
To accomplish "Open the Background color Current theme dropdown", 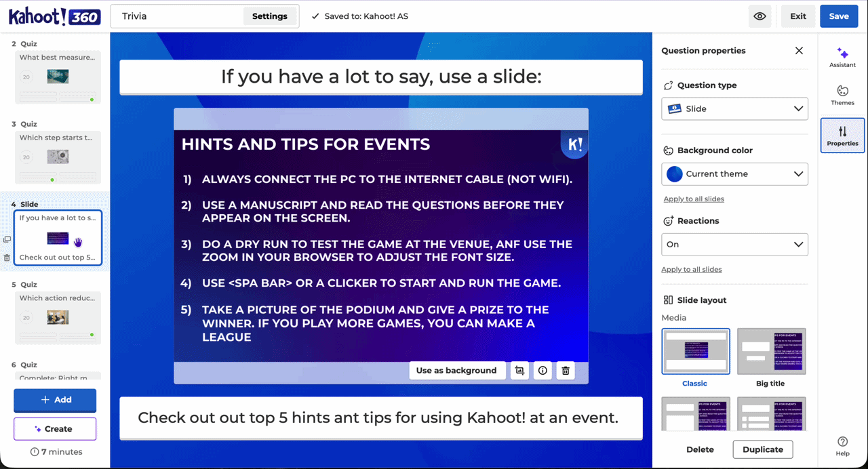I will click(734, 174).
